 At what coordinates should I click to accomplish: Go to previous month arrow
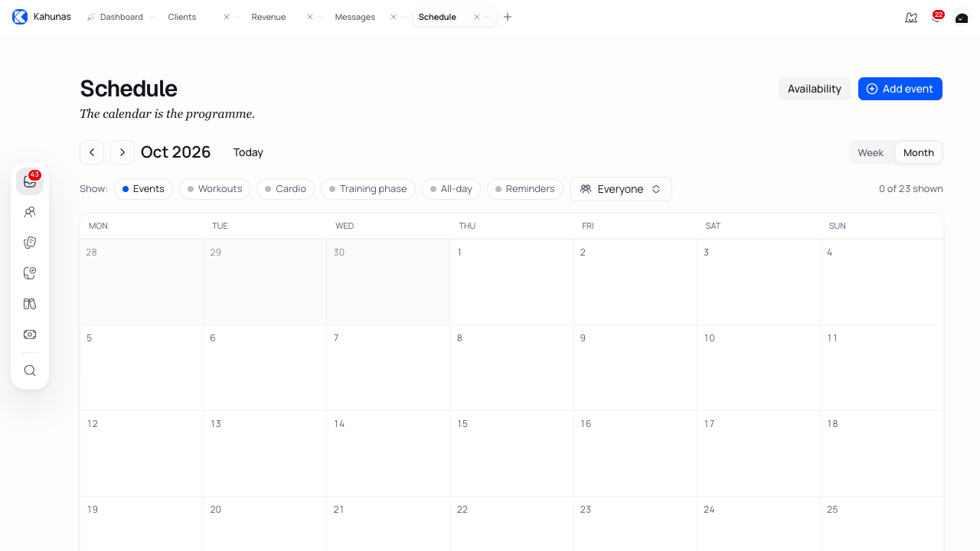click(92, 152)
